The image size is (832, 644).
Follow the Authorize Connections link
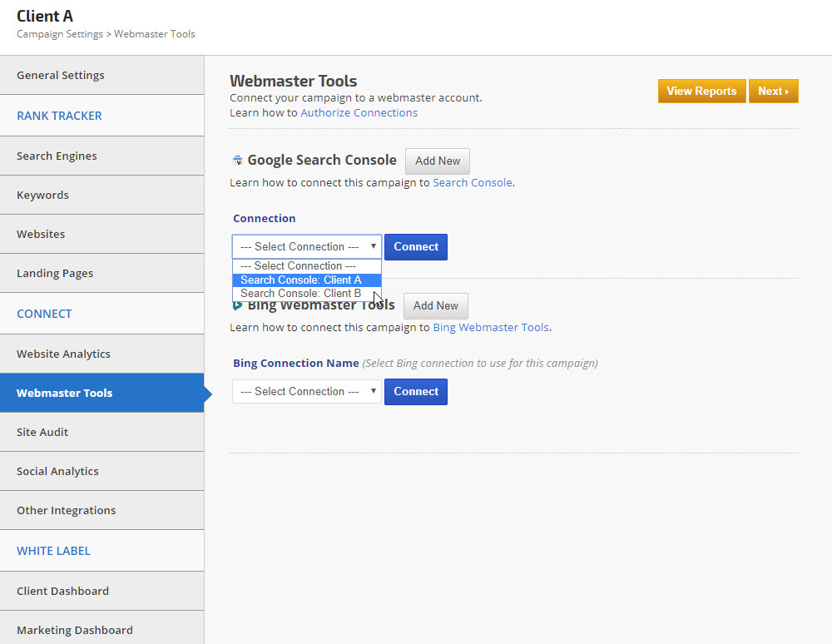[359, 113]
